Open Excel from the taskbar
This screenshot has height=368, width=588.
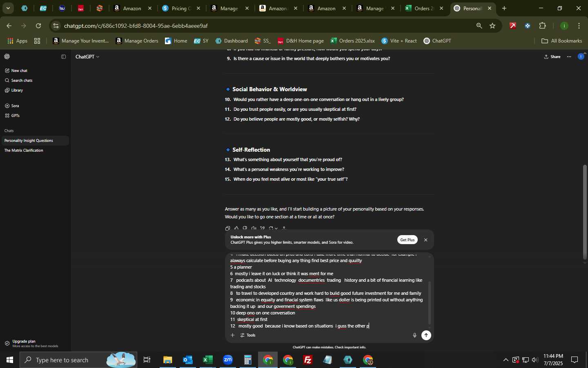point(207,360)
